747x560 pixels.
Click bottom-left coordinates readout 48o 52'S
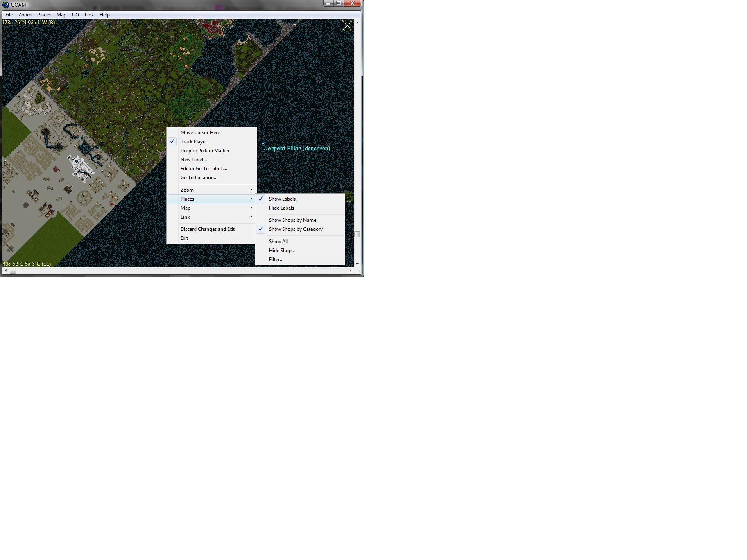[27, 264]
